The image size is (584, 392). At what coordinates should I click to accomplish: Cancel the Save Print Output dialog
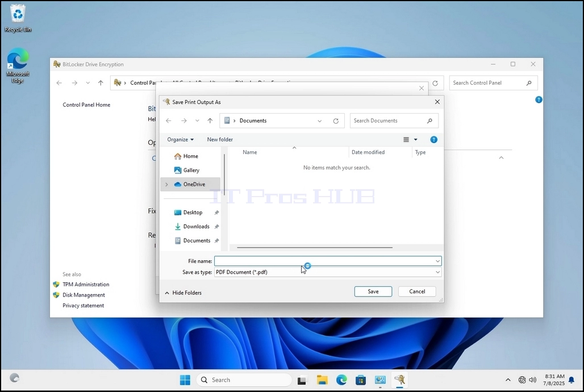(417, 291)
